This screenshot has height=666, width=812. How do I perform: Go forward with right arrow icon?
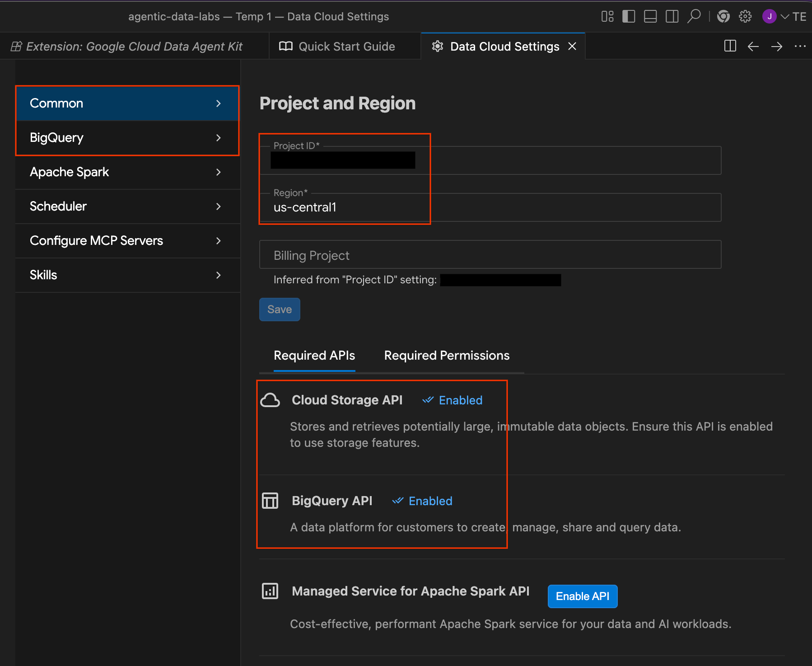pos(777,46)
